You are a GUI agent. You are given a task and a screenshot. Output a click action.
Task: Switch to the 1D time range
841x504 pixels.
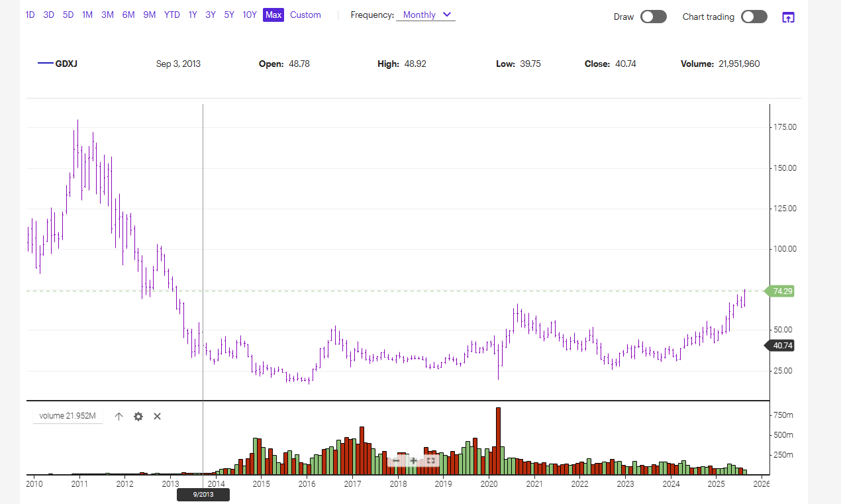[x=30, y=15]
